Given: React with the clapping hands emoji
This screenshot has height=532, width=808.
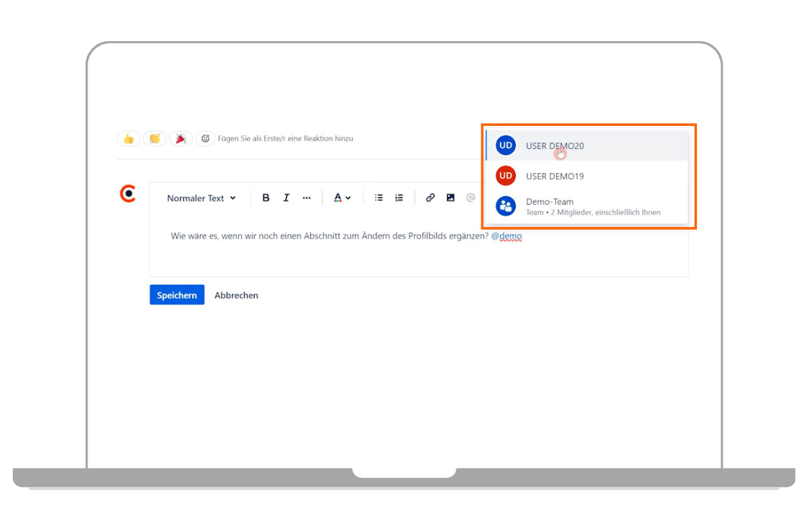Looking at the screenshot, I should coord(154,139).
